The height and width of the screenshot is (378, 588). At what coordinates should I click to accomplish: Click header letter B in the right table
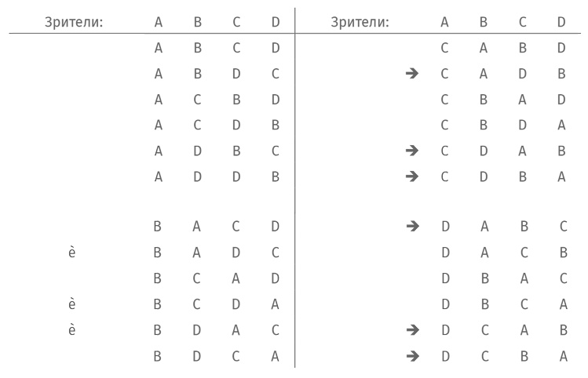(x=484, y=23)
